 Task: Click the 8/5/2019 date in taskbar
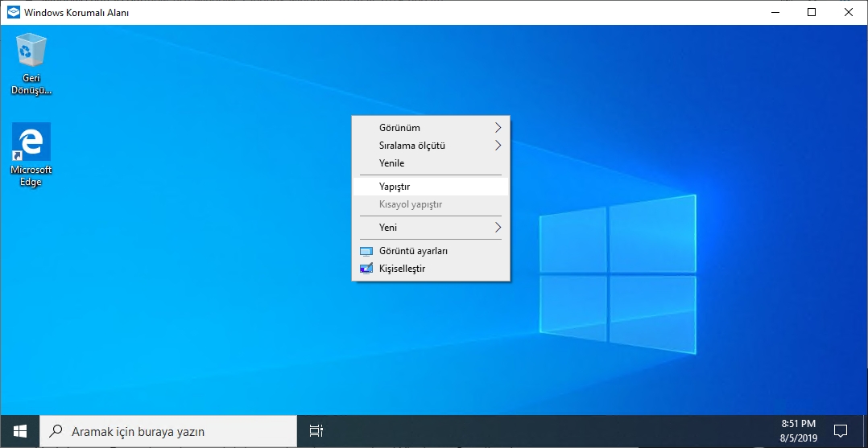point(798,438)
